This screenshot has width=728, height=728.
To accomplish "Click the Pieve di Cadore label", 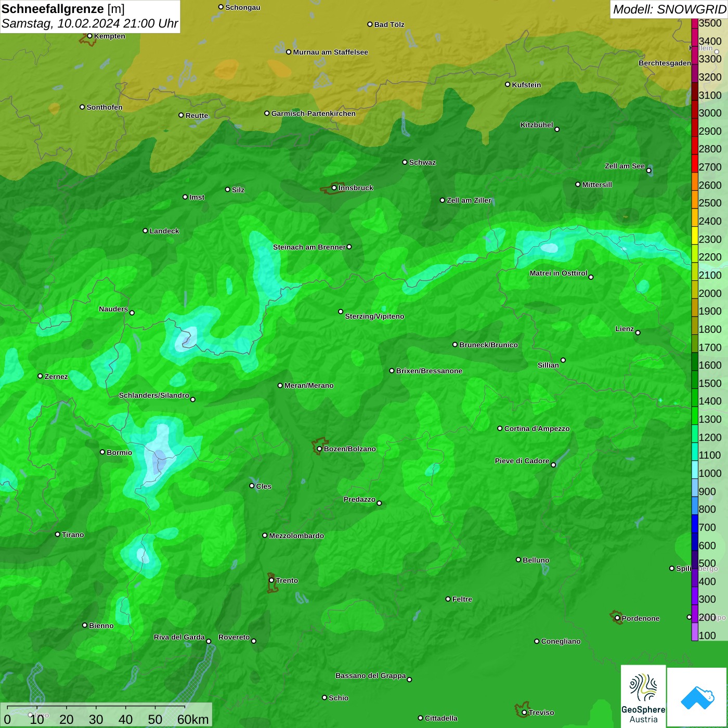I will tap(522, 461).
